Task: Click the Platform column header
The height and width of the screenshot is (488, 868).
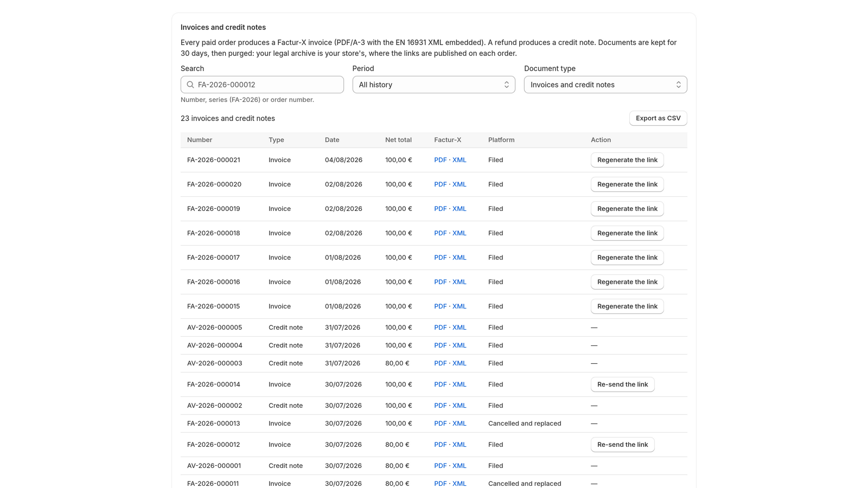Action: tap(501, 140)
